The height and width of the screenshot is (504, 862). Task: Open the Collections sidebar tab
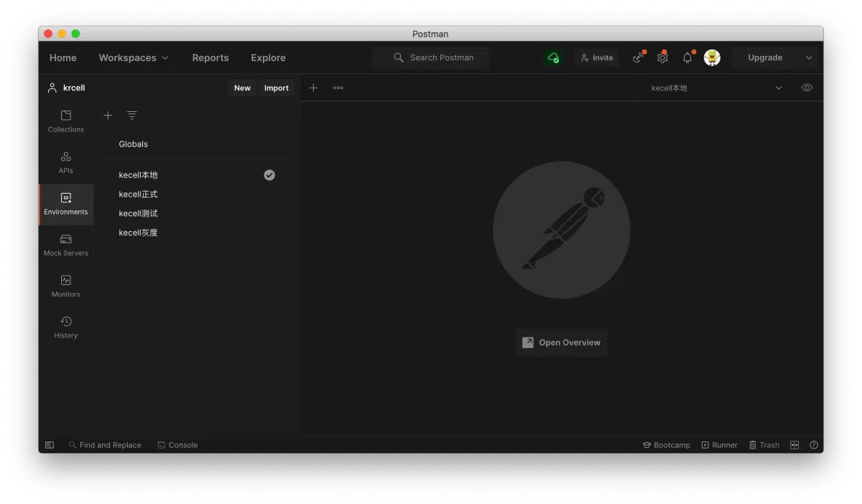(x=66, y=121)
